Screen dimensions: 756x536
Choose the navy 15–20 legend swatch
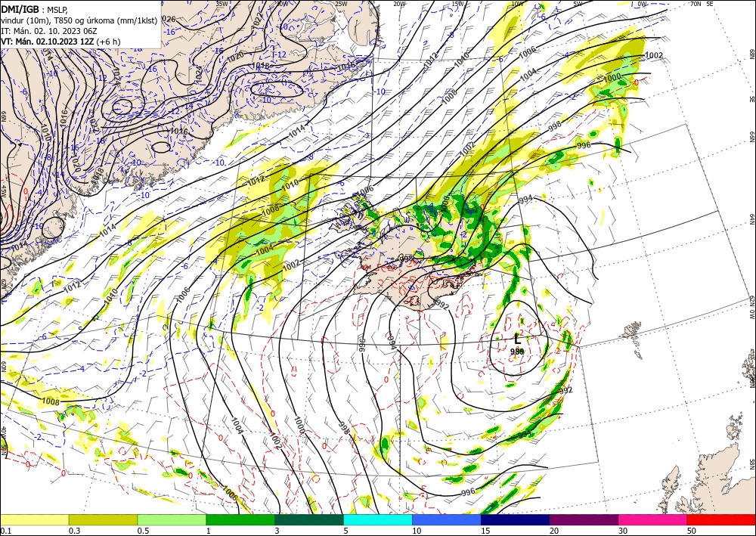point(515,519)
